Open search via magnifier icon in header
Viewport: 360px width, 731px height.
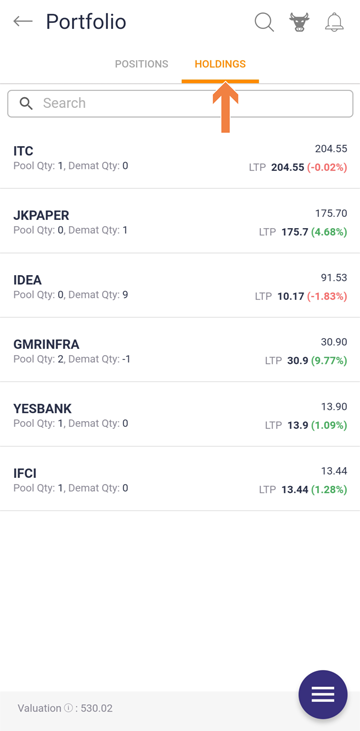[x=264, y=22]
